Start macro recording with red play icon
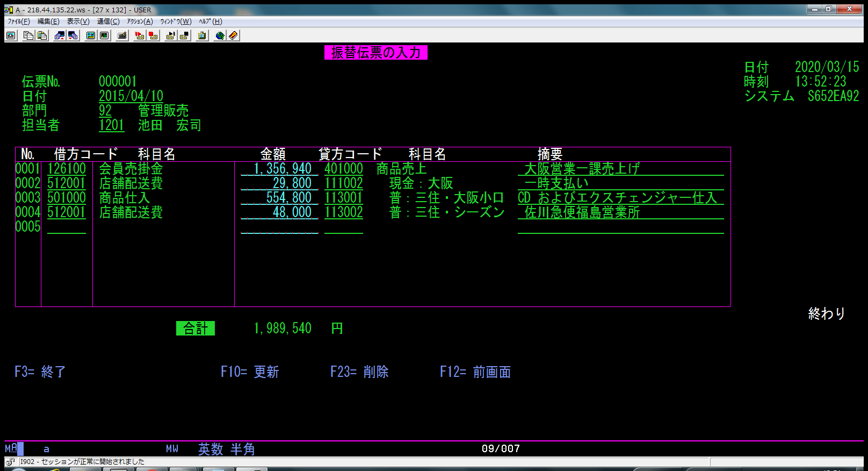Viewport: 868px width, 471px height. [x=140, y=35]
